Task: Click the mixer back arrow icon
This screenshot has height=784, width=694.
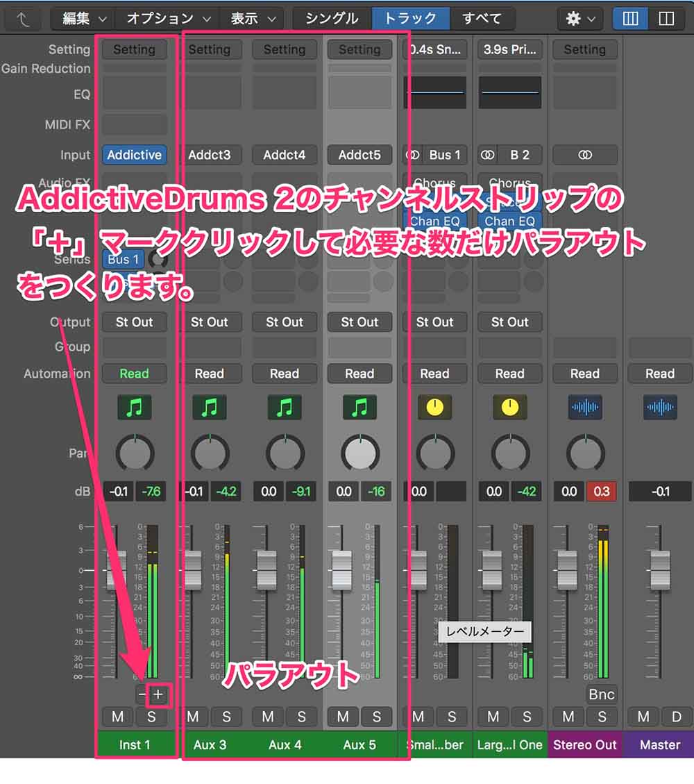Action: 23,19
